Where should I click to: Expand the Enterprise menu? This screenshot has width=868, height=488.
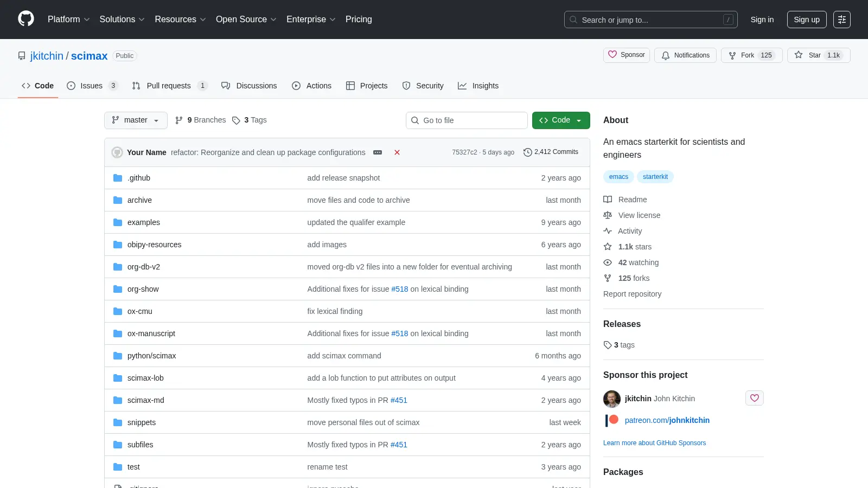pyautogui.click(x=311, y=20)
